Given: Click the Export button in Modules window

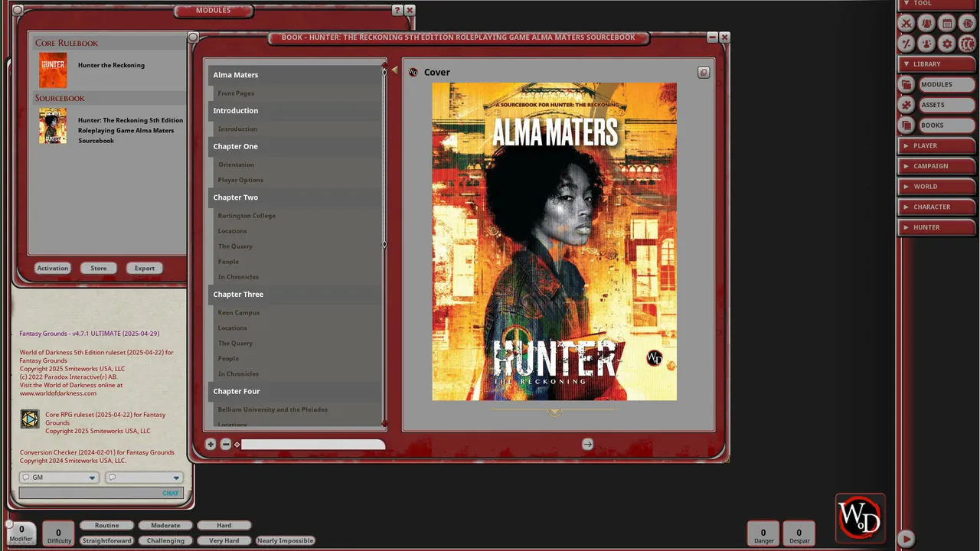Looking at the screenshot, I should [145, 268].
